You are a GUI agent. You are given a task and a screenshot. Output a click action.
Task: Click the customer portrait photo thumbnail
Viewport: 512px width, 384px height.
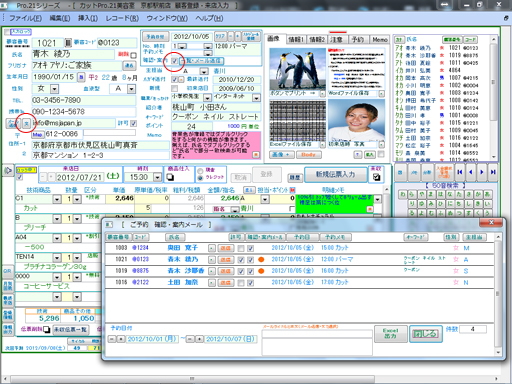[356, 120]
